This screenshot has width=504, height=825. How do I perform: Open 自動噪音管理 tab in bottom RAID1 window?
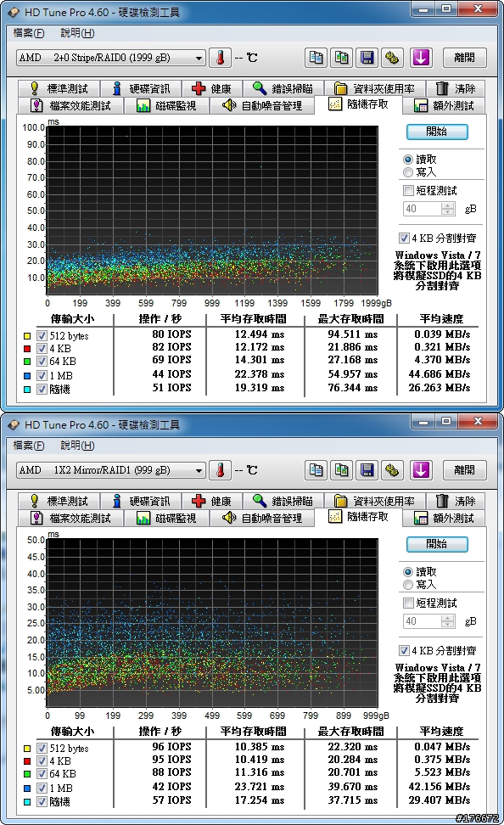point(262,519)
